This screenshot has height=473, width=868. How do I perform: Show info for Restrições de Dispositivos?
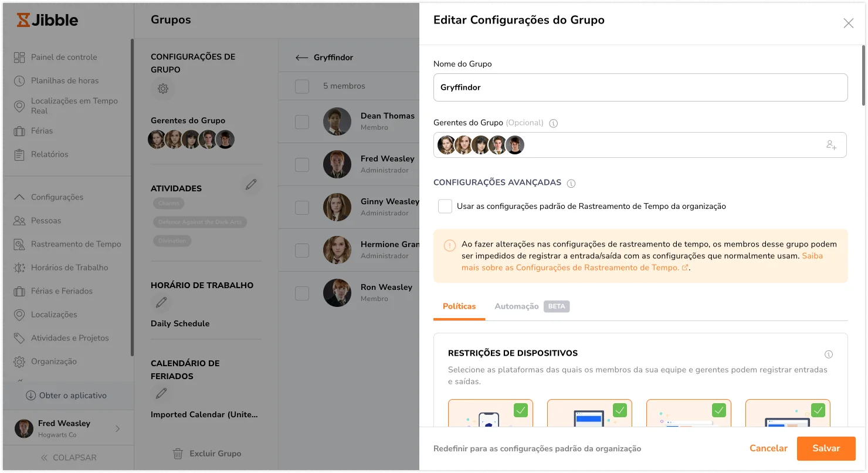click(829, 354)
